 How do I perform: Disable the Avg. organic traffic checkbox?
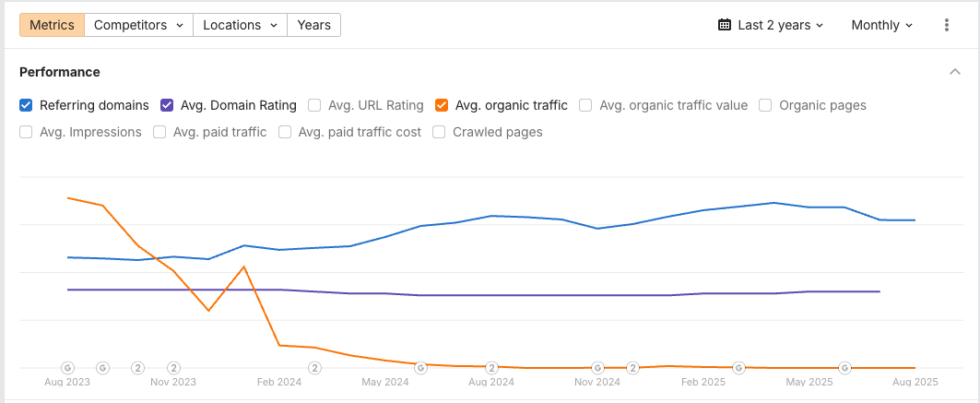coord(442,105)
